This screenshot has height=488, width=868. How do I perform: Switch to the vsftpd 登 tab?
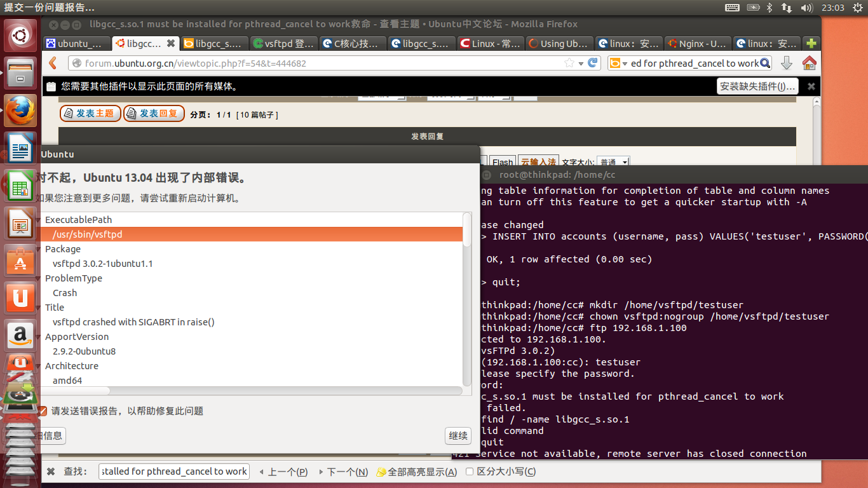pos(283,44)
